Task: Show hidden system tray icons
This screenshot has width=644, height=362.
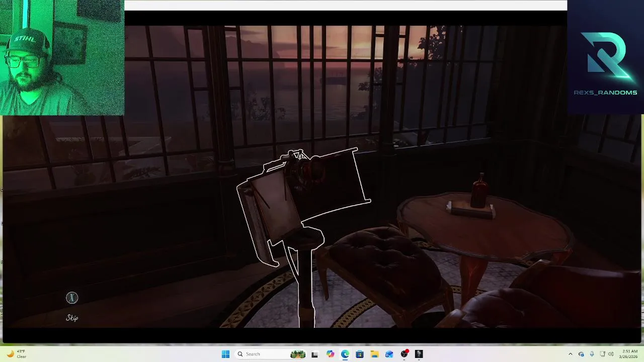Action: 570,354
